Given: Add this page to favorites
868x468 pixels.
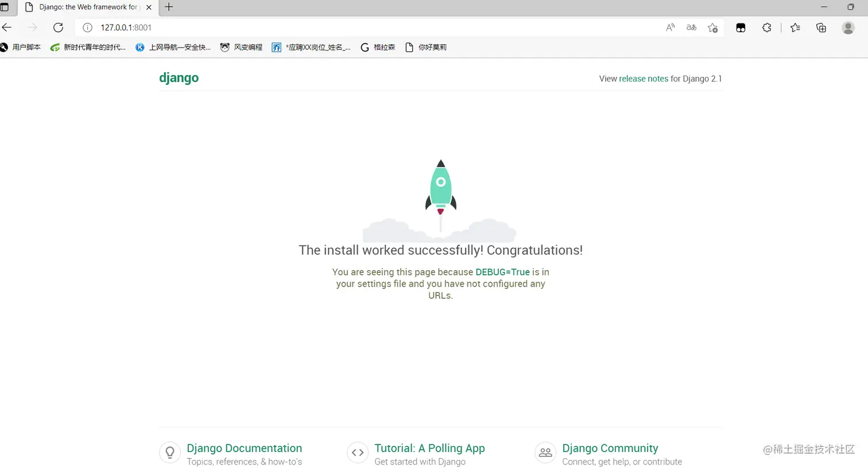Looking at the screenshot, I should click(712, 28).
